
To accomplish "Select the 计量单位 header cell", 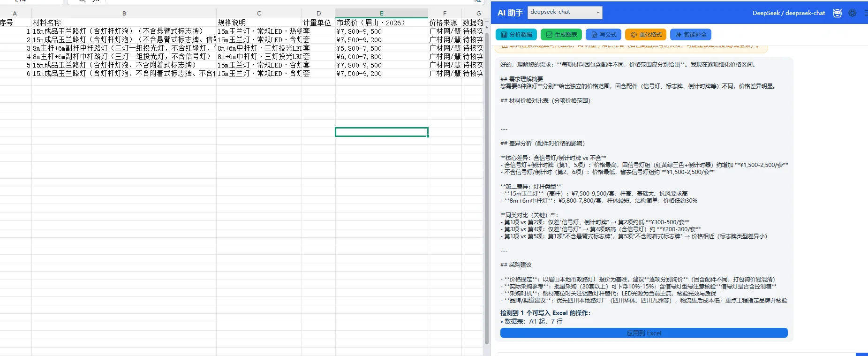I will (x=318, y=23).
